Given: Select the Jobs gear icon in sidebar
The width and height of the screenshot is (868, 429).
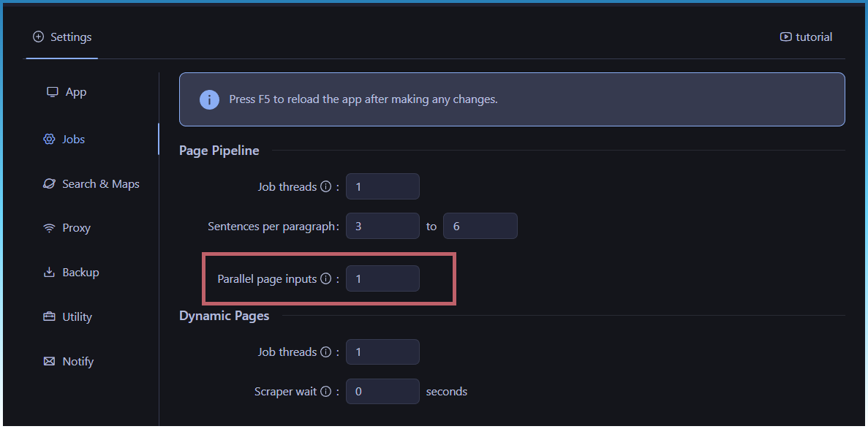Looking at the screenshot, I should click(x=49, y=139).
